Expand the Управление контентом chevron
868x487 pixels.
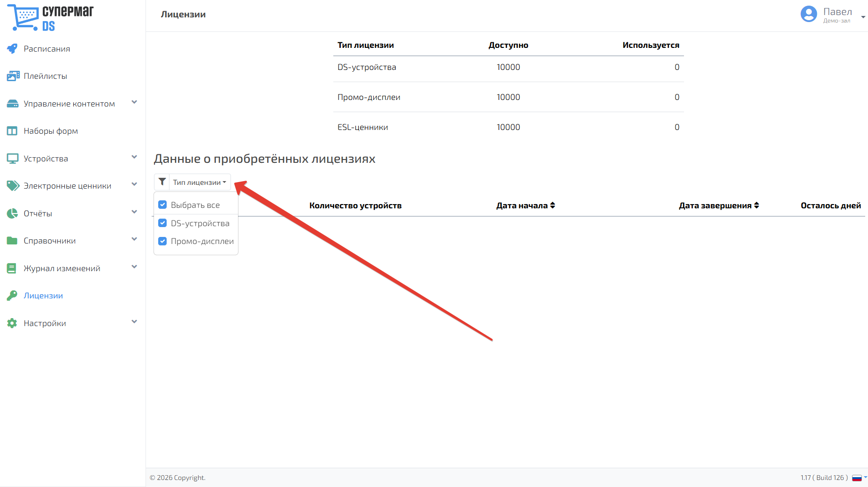[134, 102]
